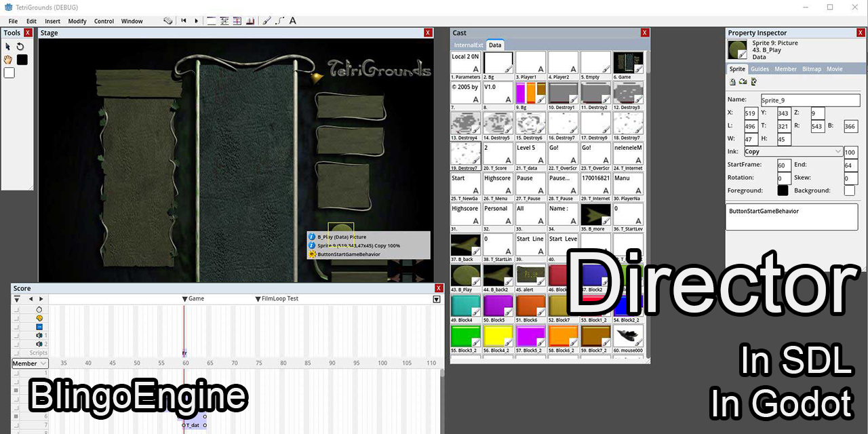
Task: Click the palette channel icon in Score
Action: pos(39,318)
